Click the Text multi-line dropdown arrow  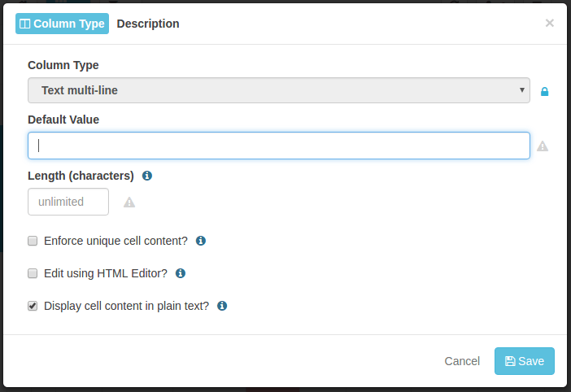[522, 90]
